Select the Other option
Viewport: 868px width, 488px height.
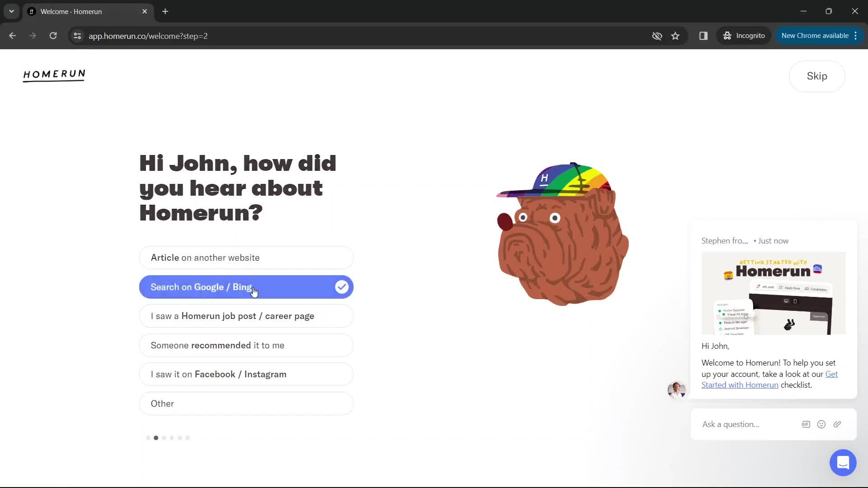pos(246,404)
